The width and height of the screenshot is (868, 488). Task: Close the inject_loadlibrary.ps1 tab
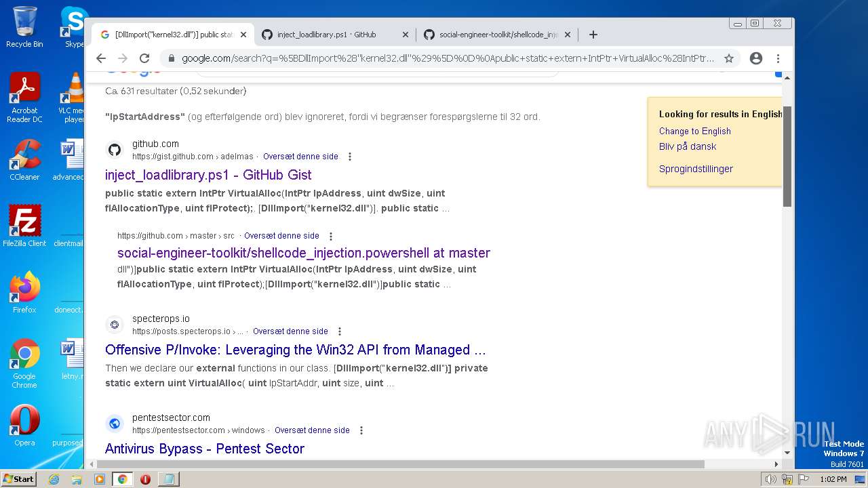click(406, 35)
